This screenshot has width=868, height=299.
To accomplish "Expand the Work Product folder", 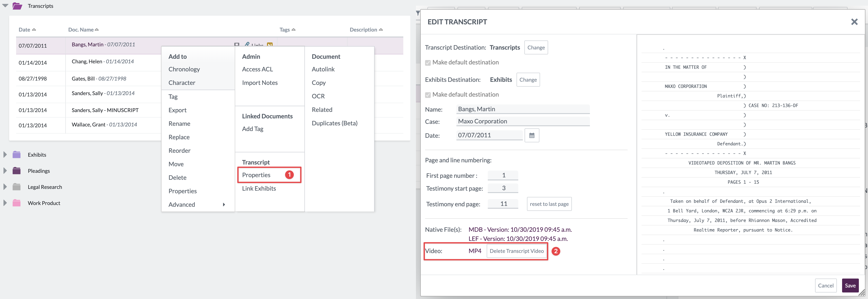I will click(x=5, y=203).
